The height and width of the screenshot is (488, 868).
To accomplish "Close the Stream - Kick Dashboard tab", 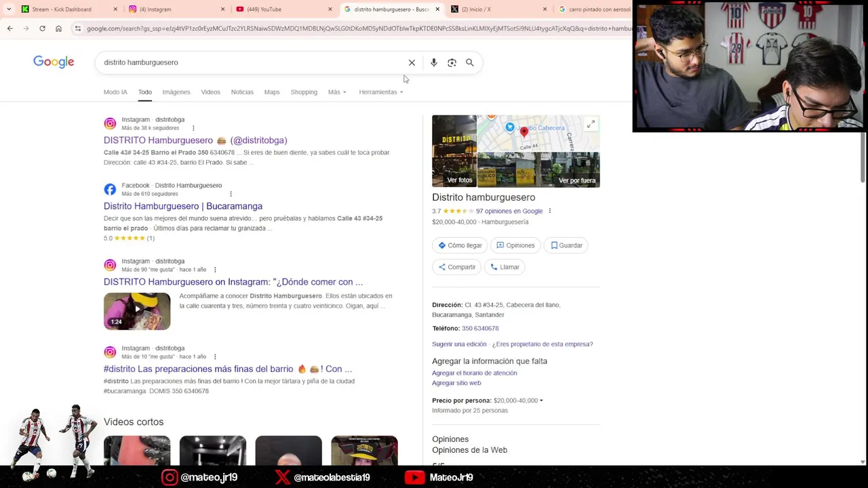I will pyautogui.click(x=115, y=9).
